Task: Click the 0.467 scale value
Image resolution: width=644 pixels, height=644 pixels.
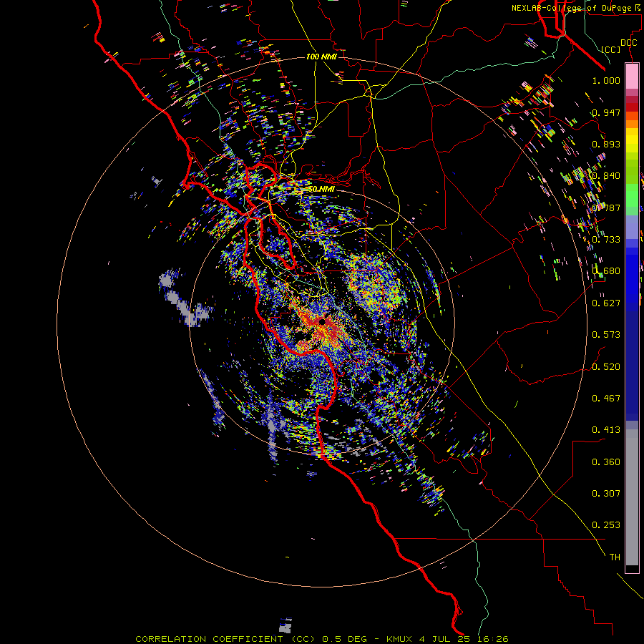Action: pyautogui.click(x=606, y=399)
